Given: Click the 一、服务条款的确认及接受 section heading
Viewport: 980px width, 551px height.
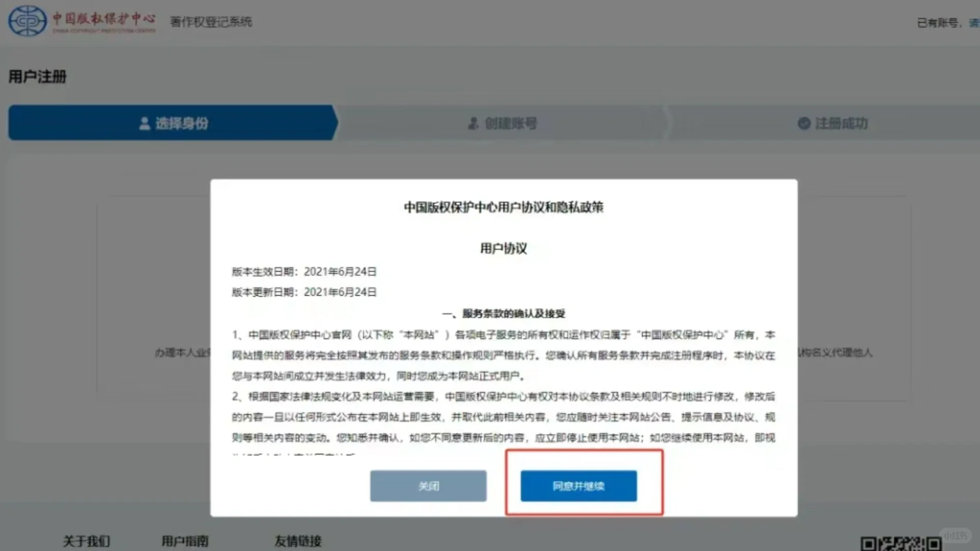Looking at the screenshot, I should coord(503,313).
